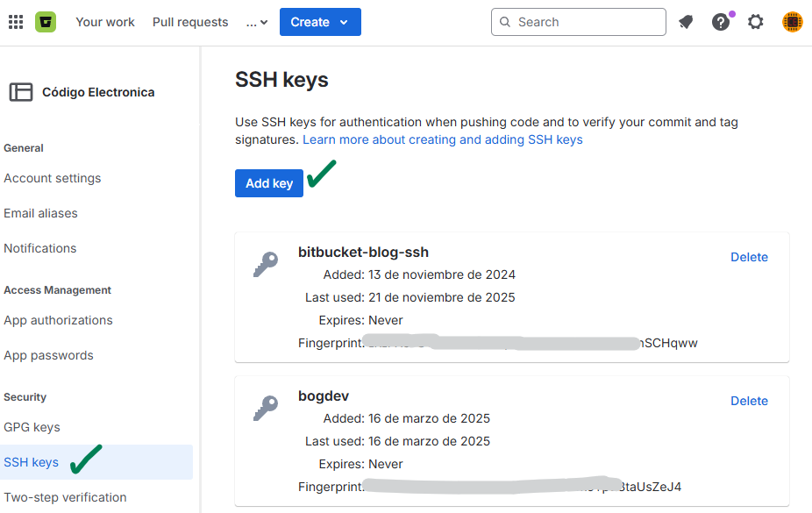Open GPG keys settings
812x513 pixels.
tap(31, 427)
